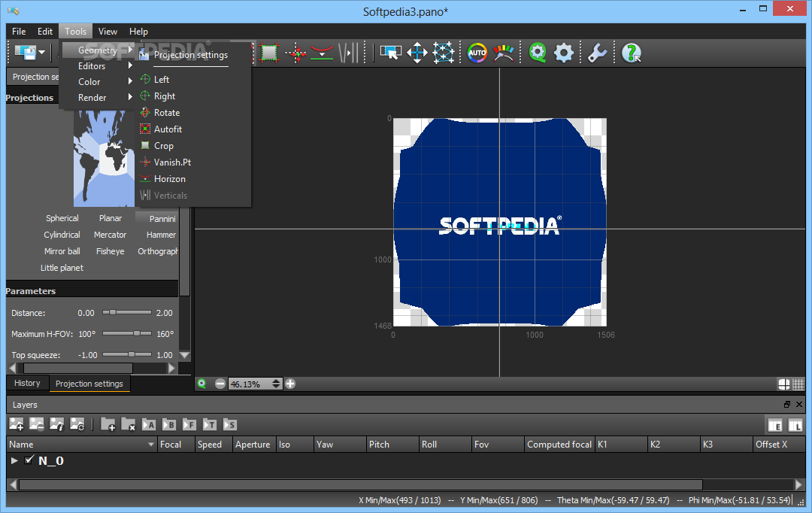Select the Crop tool toolbar icon
Image resolution: width=812 pixels, height=513 pixels.
click(269, 53)
